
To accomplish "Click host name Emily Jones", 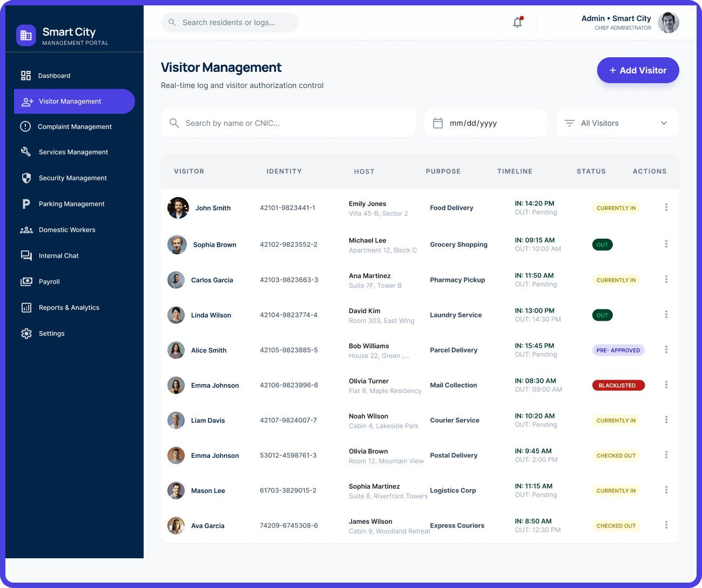I will coord(368,204).
